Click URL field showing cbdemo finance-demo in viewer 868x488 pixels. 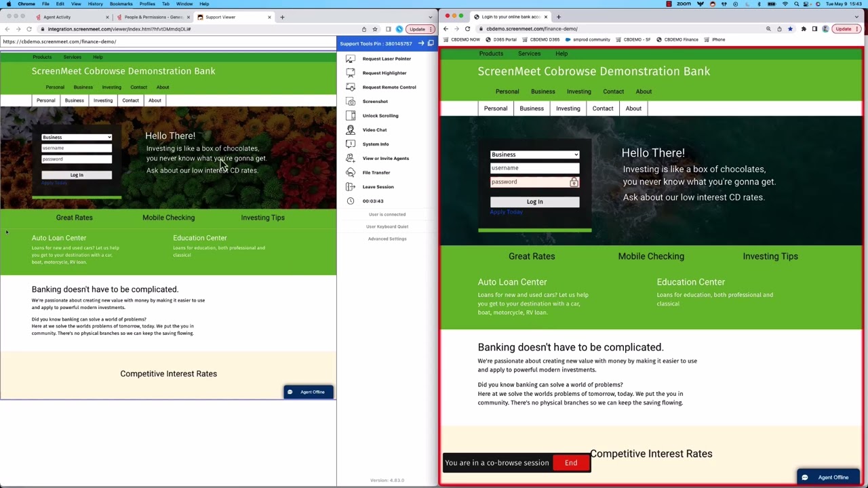tap(167, 41)
